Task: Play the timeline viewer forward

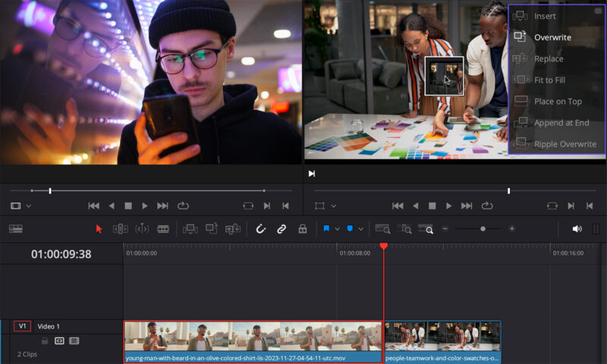Action: coord(448,206)
